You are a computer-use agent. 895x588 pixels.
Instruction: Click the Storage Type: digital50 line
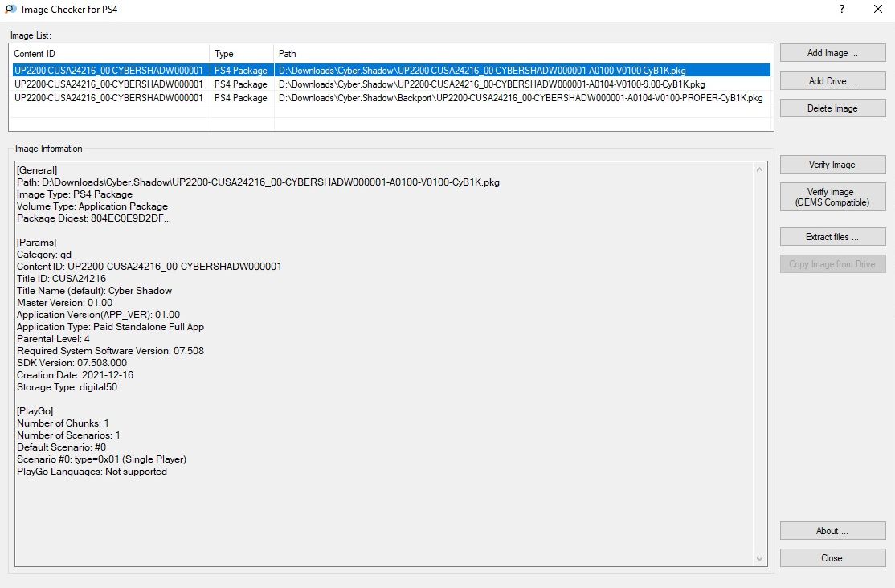[x=67, y=387]
